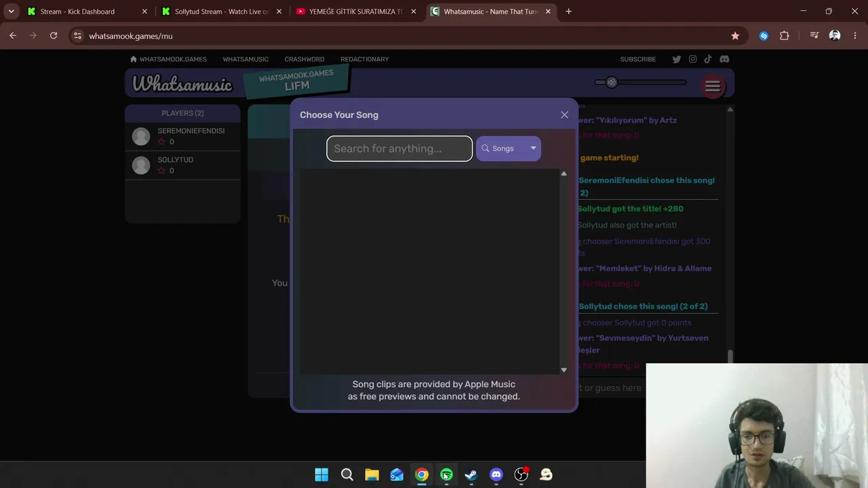The image size is (868, 488).
Task: Open Chrome's media controls button
Action: 814,36
